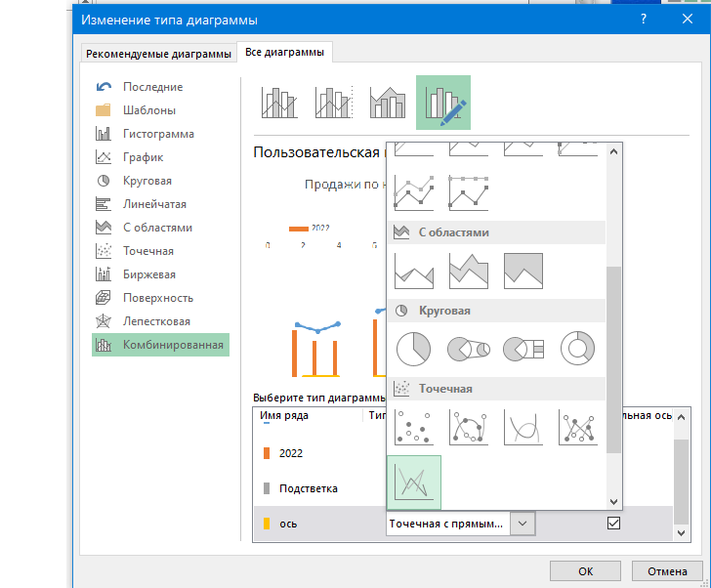Switch to the Рекомендуемые диаграммы tab
711x588 pixels.
[158, 54]
